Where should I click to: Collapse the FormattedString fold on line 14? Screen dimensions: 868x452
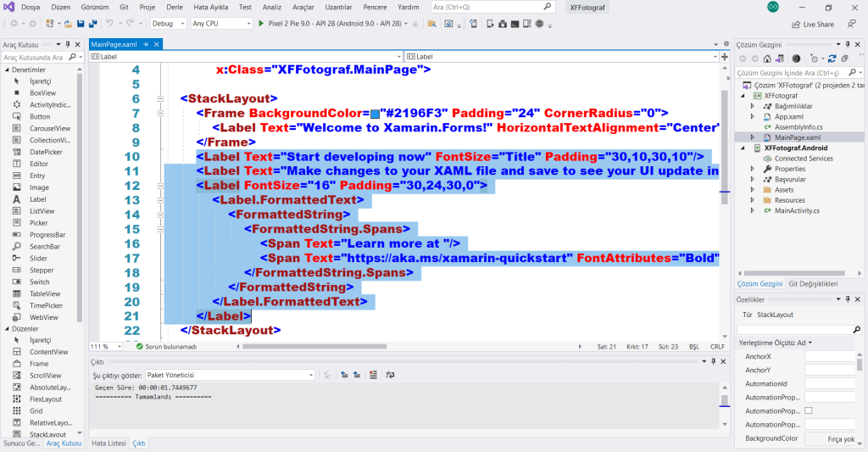161,215
